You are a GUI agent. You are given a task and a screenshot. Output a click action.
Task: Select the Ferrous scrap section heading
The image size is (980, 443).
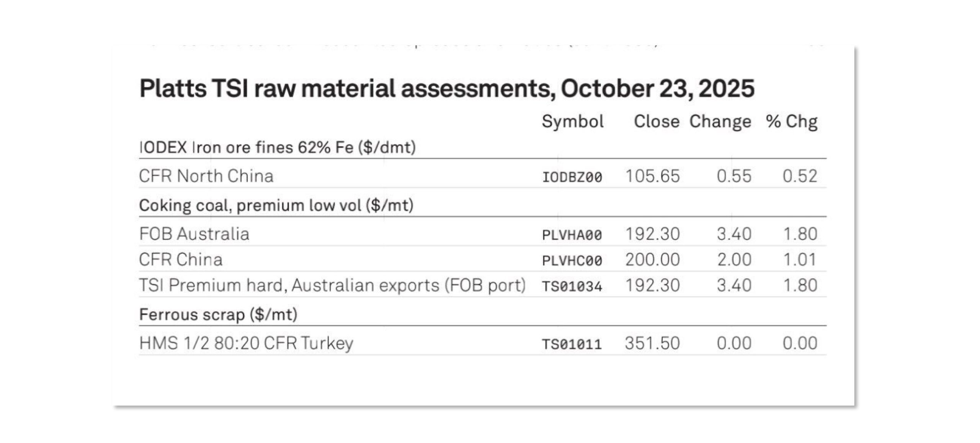pyautogui.click(x=218, y=315)
